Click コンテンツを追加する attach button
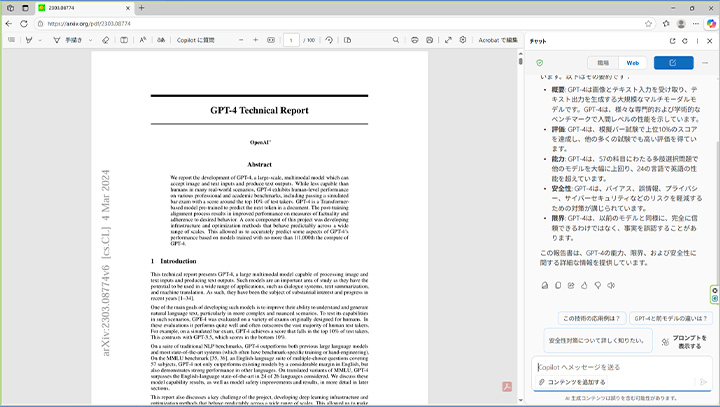Viewport: 720px width, 407px height. (x=572, y=382)
